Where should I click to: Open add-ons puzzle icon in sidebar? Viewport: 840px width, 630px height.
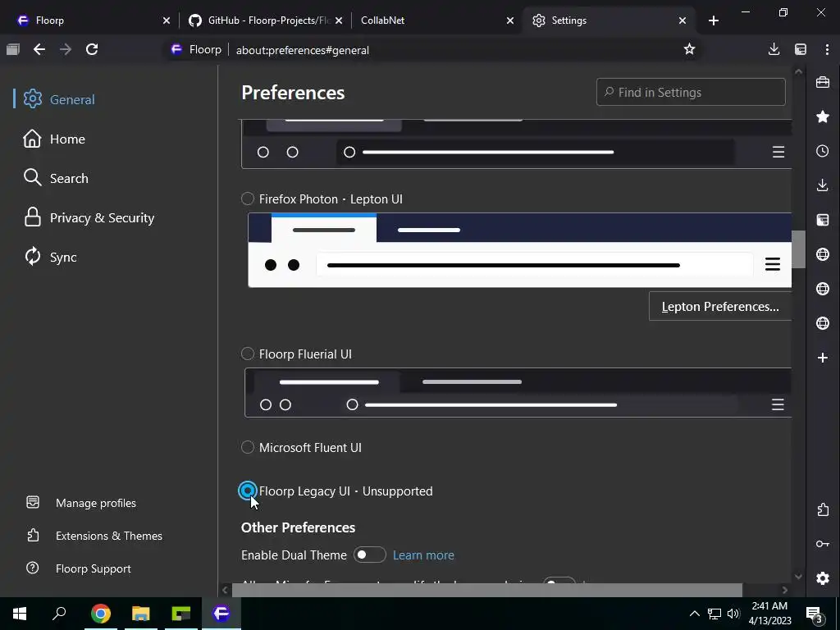[822, 509]
